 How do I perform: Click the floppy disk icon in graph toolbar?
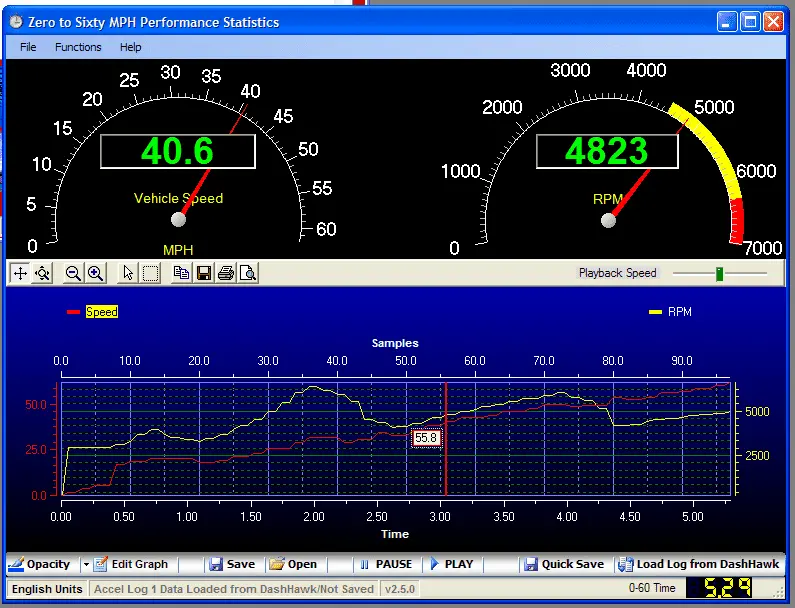coord(203,273)
